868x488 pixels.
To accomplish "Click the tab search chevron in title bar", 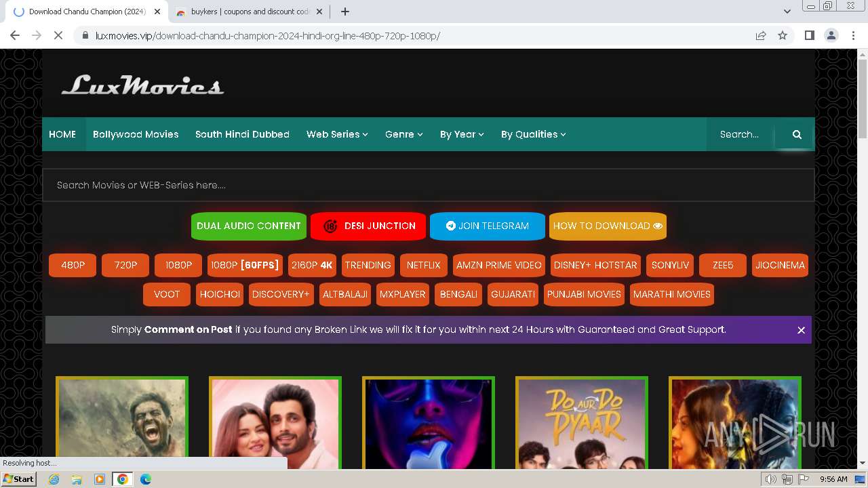I will click(x=787, y=12).
